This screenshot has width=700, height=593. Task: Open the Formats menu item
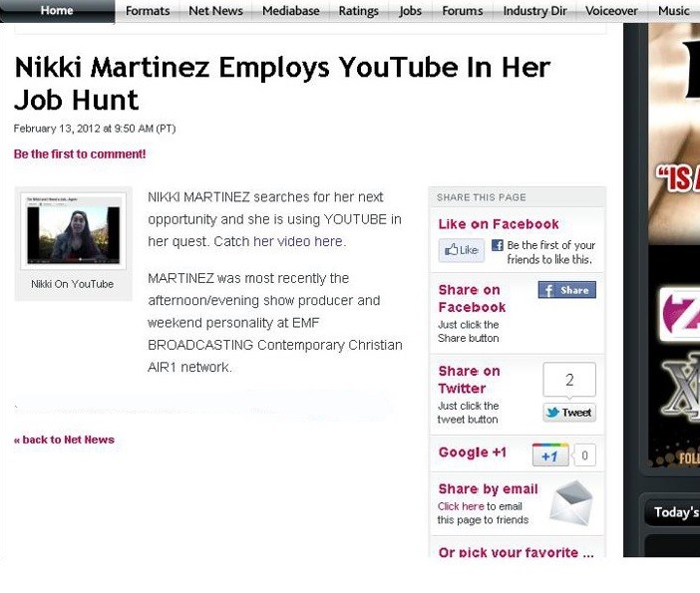pos(148,11)
